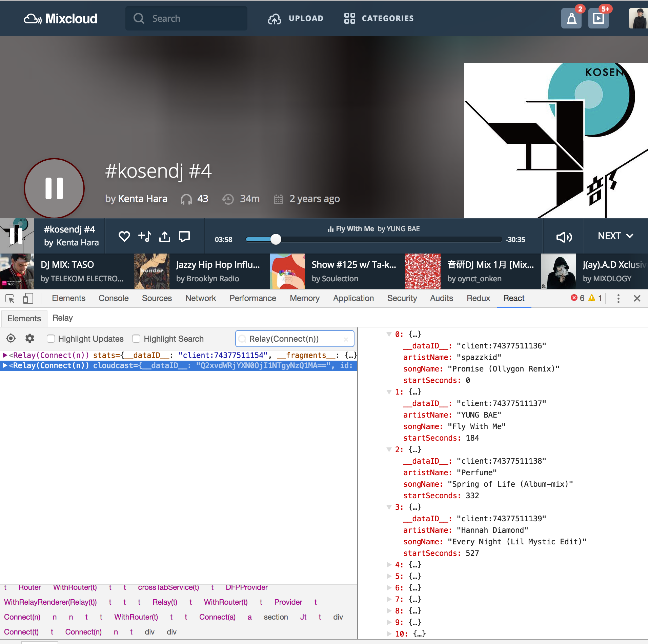Focus the Mixcloud search field

(186, 18)
